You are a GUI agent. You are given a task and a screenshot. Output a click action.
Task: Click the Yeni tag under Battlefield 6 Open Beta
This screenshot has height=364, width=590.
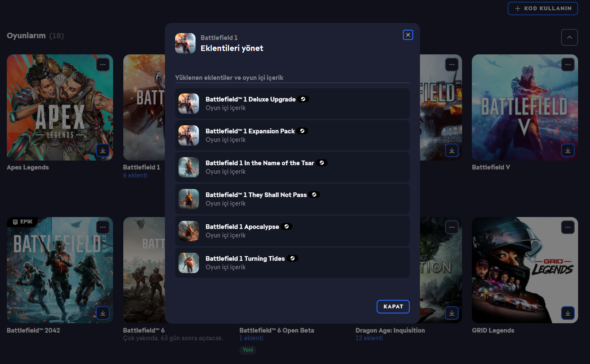pyautogui.click(x=248, y=350)
